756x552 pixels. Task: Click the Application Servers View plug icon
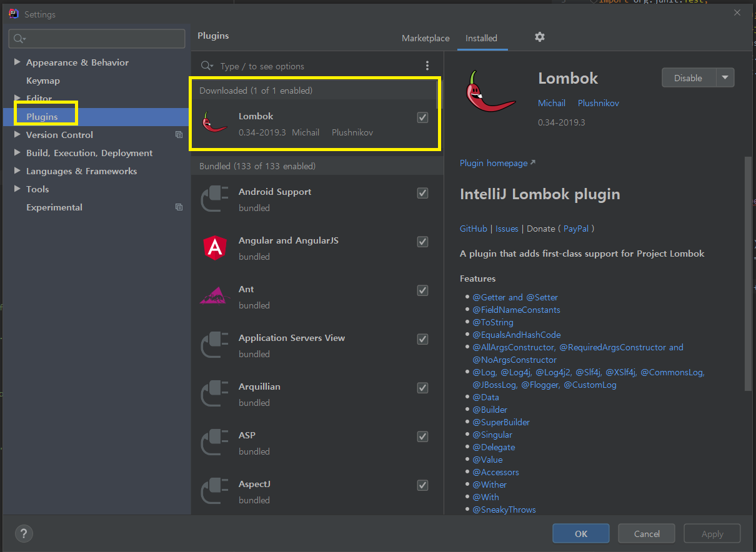[x=216, y=346]
